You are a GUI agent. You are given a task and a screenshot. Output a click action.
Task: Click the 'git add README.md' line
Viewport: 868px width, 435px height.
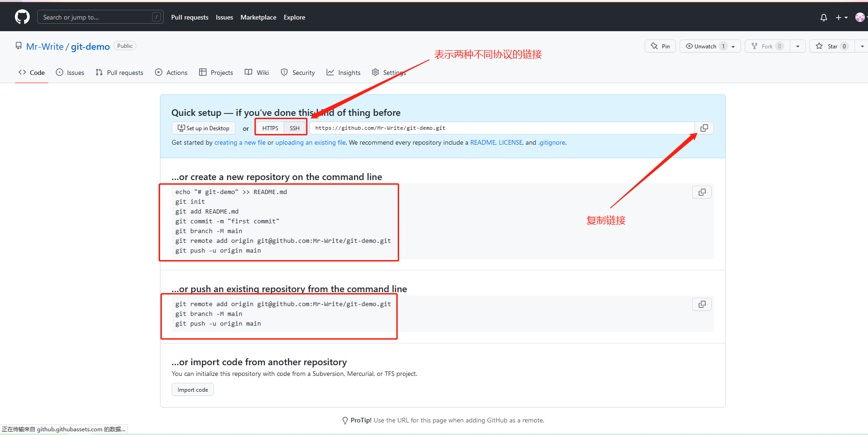[x=207, y=211]
